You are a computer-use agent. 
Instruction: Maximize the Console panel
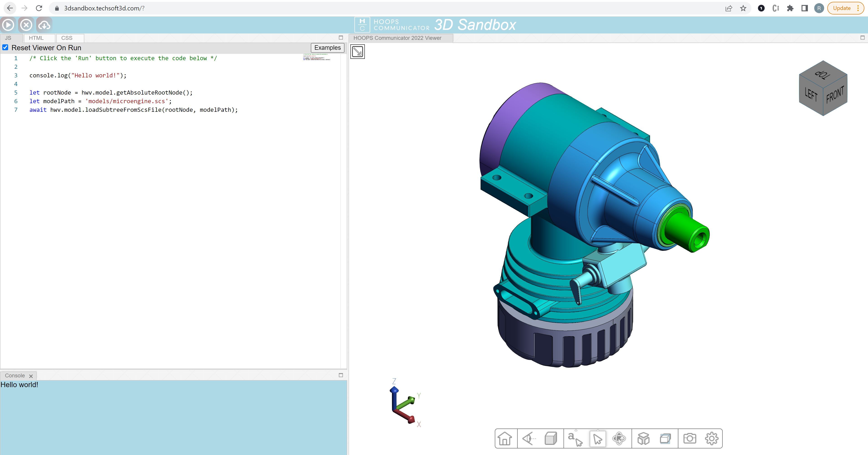point(341,375)
